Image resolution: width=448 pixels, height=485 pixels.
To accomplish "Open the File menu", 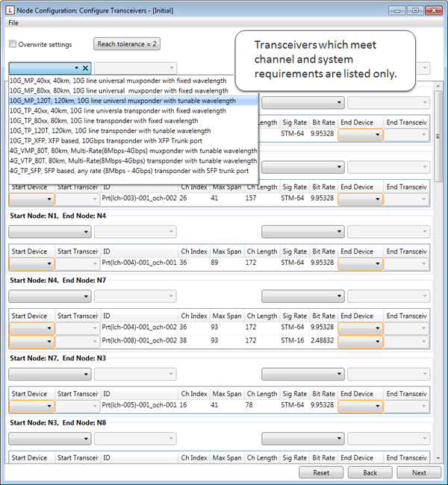I will click(x=13, y=23).
